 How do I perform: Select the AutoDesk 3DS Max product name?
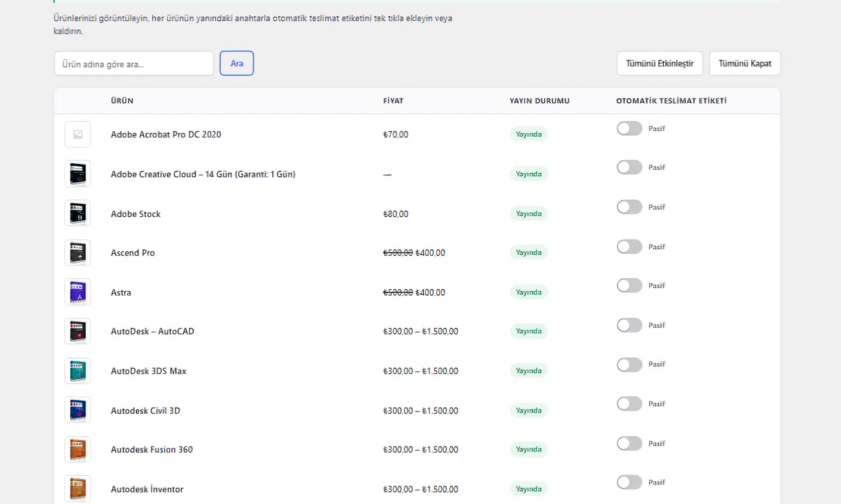(x=148, y=371)
